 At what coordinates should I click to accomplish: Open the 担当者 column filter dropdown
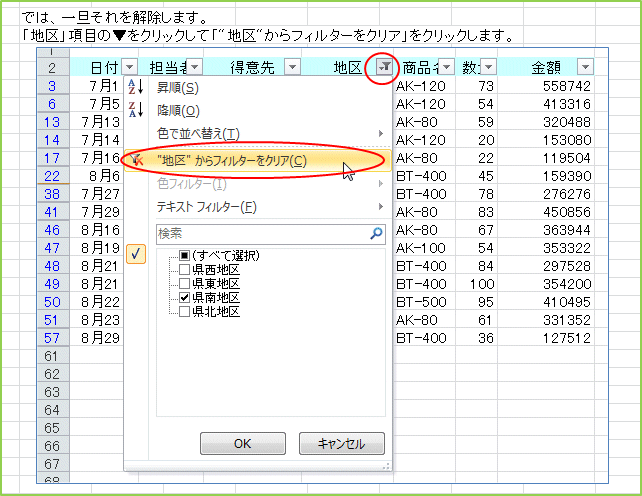pos(195,67)
